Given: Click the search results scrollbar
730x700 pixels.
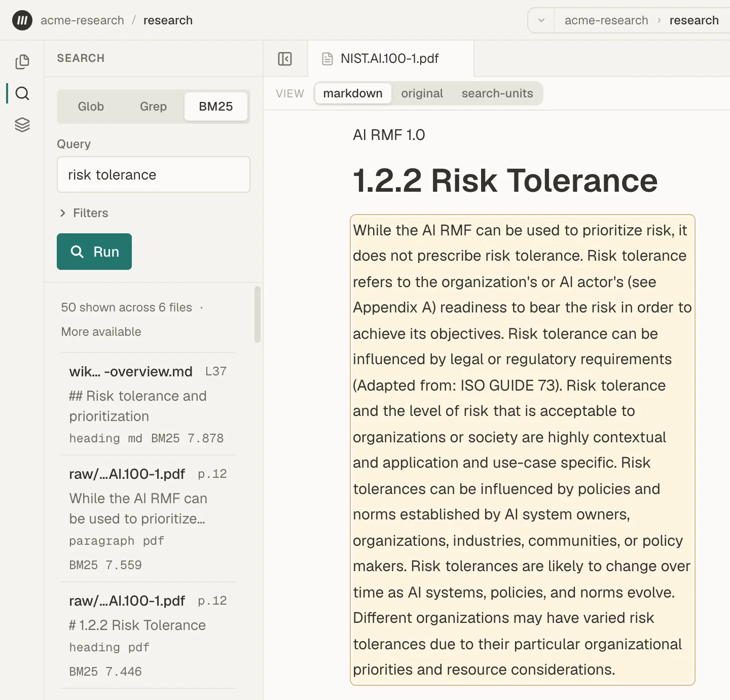Looking at the screenshot, I should [258, 314].
